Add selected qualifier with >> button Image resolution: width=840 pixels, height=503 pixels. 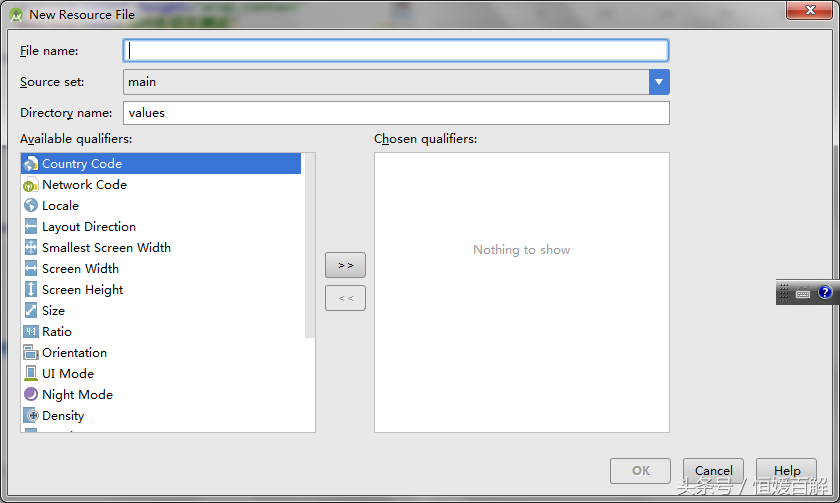coord(346,265)
